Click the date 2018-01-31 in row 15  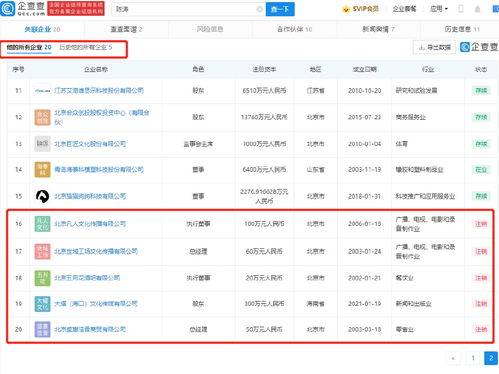coord(365,196)
